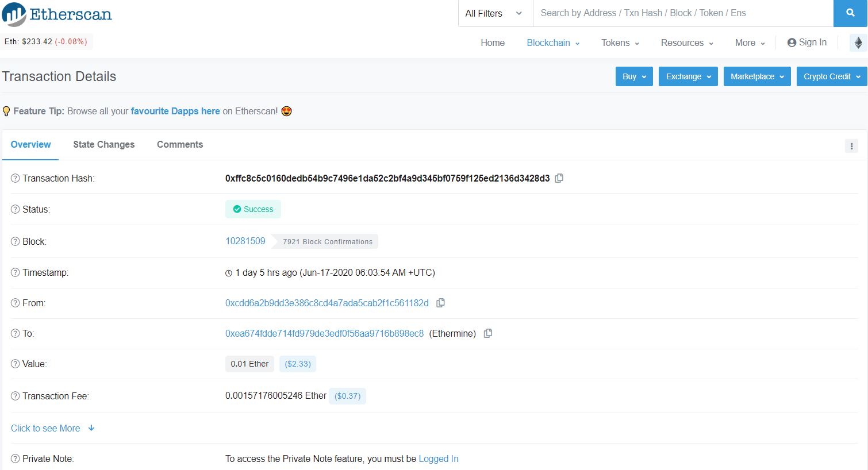Click help icon beside Status
Viewport: 868px width, 470px height.
tap(16, 209)
